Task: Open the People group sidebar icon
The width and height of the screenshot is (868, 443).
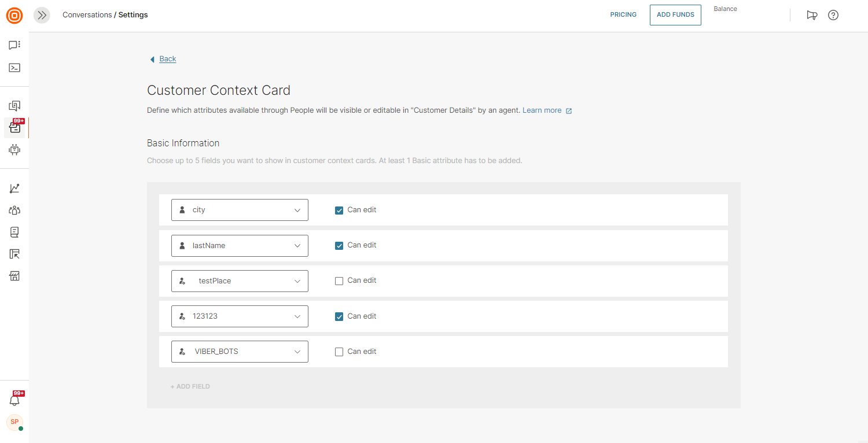Action: pyautogui.click(x=14, y=211)
